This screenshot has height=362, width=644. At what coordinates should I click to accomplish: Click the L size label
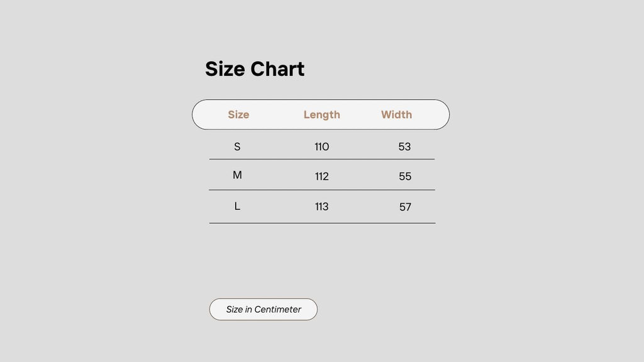237,206
